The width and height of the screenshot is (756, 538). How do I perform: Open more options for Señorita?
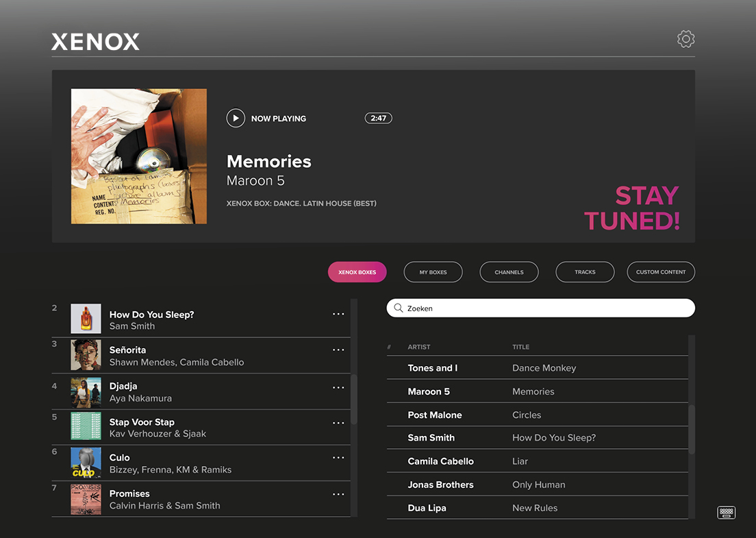point(338,350)
